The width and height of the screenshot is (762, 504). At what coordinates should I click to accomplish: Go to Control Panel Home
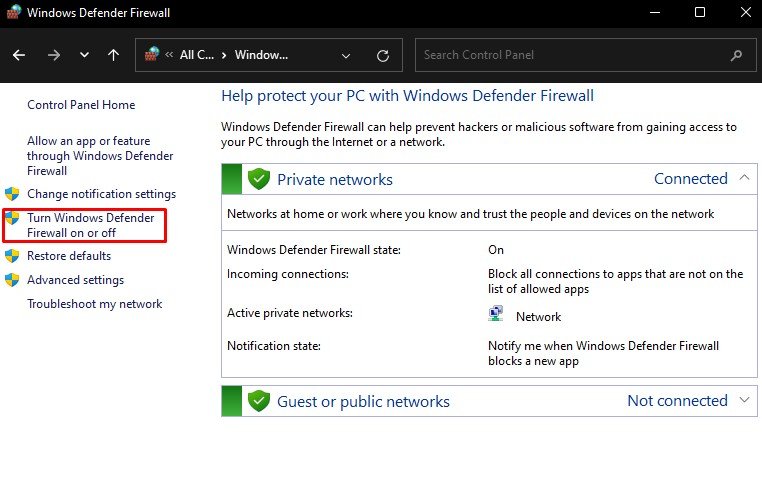coord(81,104)
